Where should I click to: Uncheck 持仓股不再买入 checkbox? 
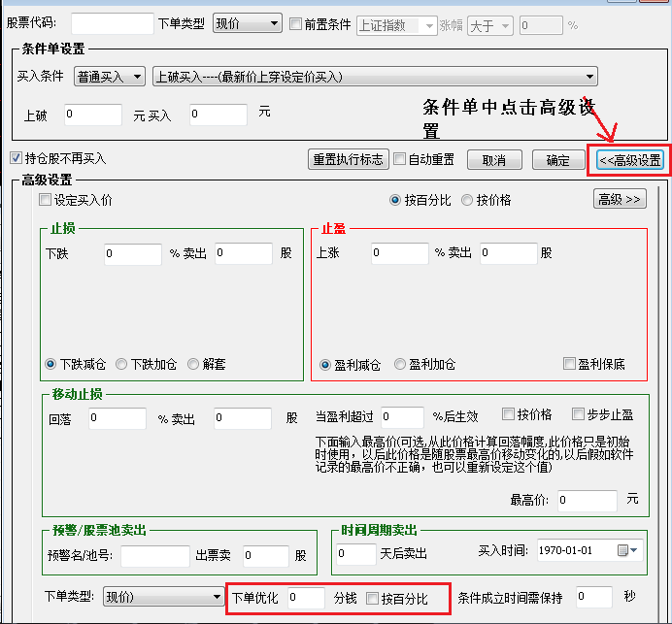click(16, 158)
